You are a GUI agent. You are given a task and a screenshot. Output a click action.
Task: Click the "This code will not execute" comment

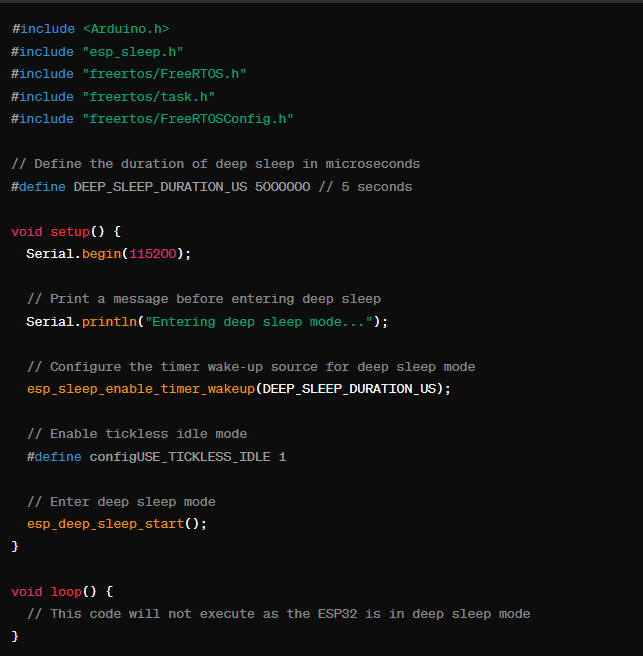coord(278,614)
